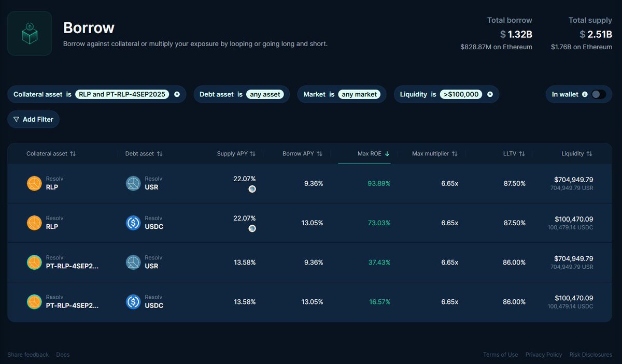Open Privacy Policy link
The image size is (622, 364).
click(544, 355)
